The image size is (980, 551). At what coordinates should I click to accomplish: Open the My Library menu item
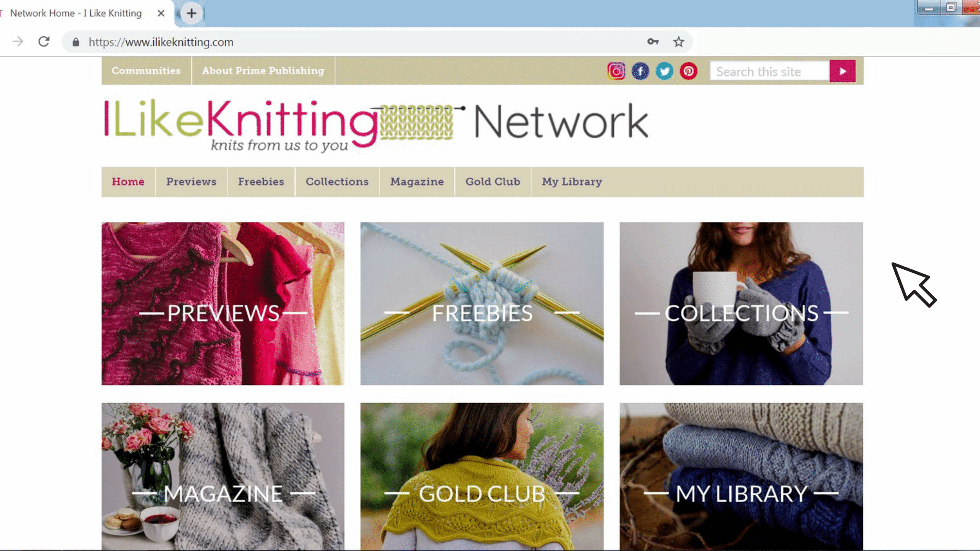coord(572,182)
